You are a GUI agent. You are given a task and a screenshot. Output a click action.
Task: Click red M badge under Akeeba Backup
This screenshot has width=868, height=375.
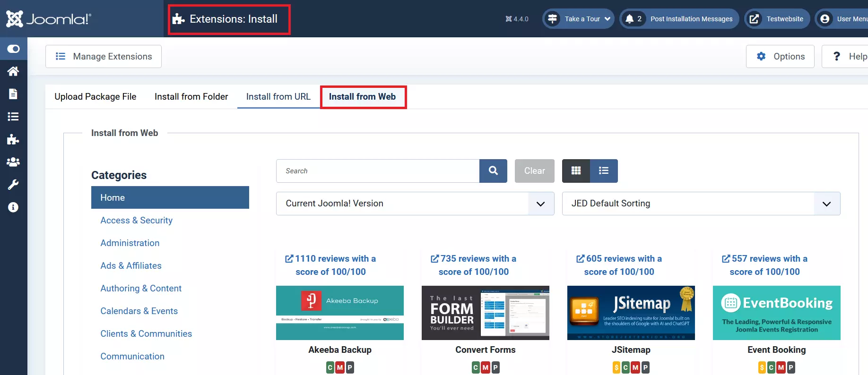340,367
